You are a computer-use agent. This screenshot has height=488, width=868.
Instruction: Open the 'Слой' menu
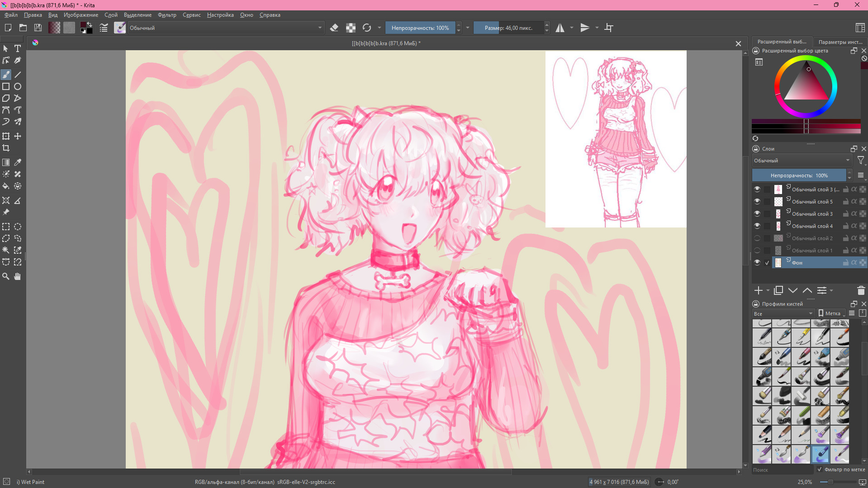(111, 15)
